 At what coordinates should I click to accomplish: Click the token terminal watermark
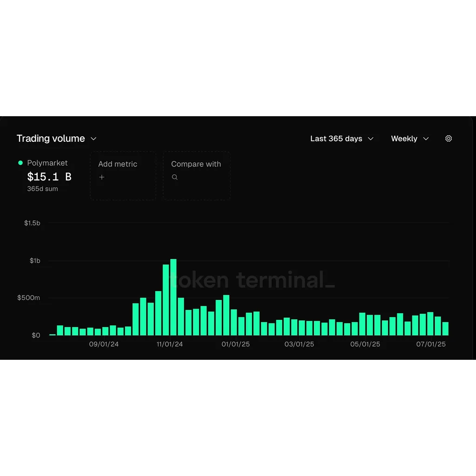click(252, 280)
